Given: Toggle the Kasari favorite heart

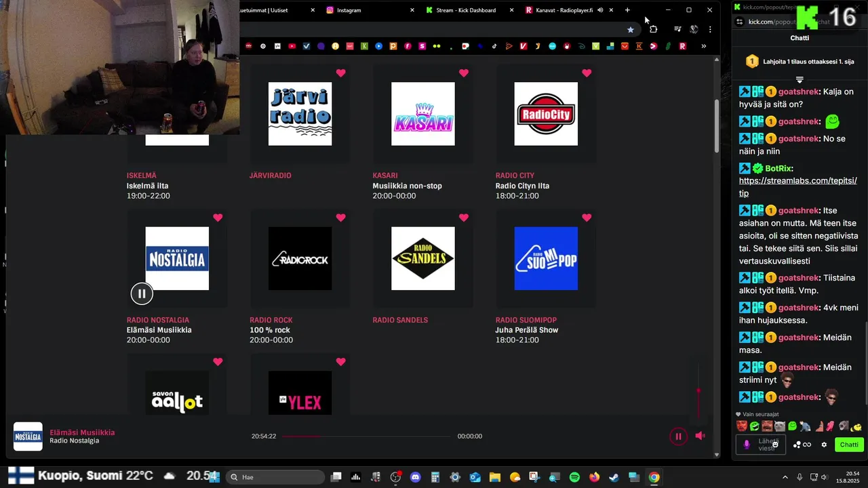Looking at the screenshot, I should pos(464,73).
